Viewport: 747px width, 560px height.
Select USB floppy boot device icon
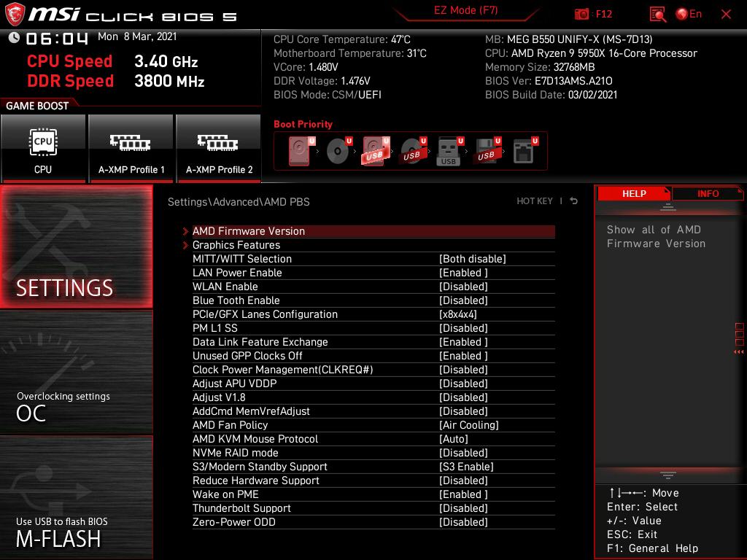[x=487, y=151]
